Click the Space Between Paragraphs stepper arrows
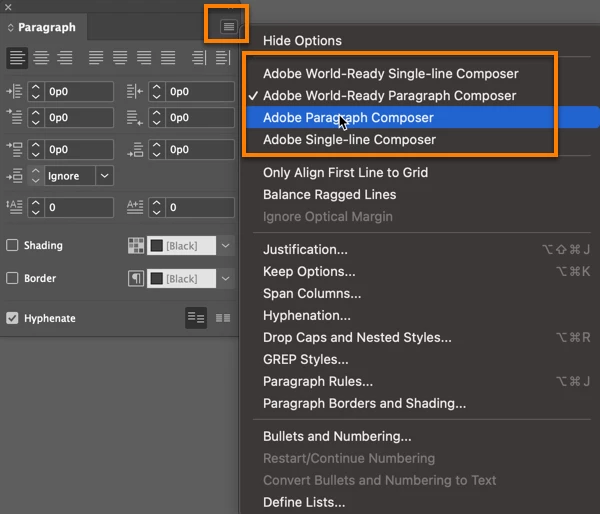Viewport: 600px width, 514px height. click(x=36, y=176)
